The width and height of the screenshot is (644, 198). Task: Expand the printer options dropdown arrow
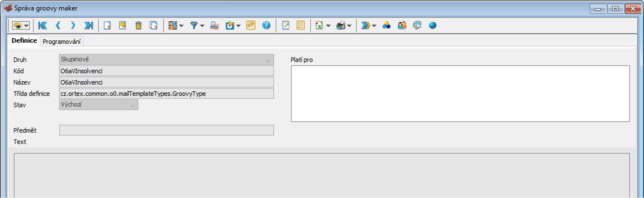tap(350, 26)
